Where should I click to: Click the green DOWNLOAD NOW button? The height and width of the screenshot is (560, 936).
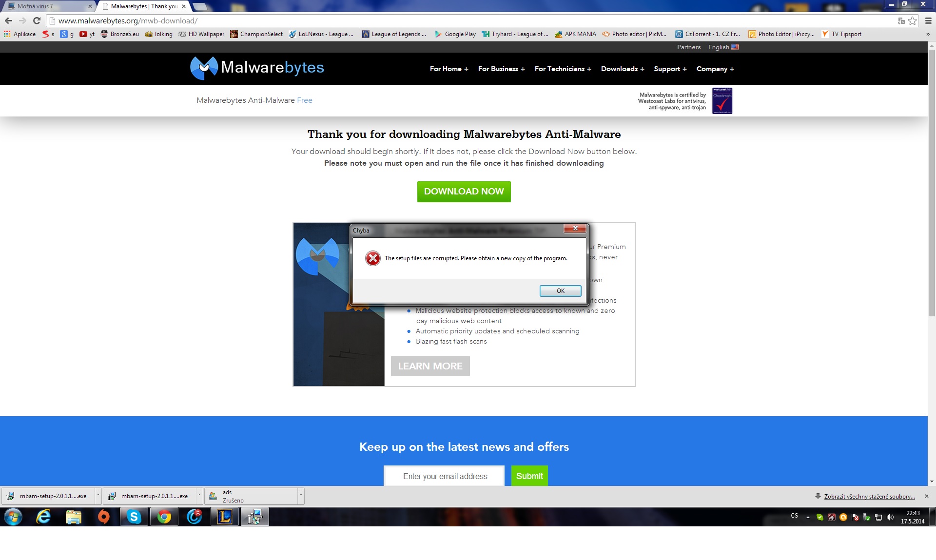pyautogui.click(x=464, y=192)
